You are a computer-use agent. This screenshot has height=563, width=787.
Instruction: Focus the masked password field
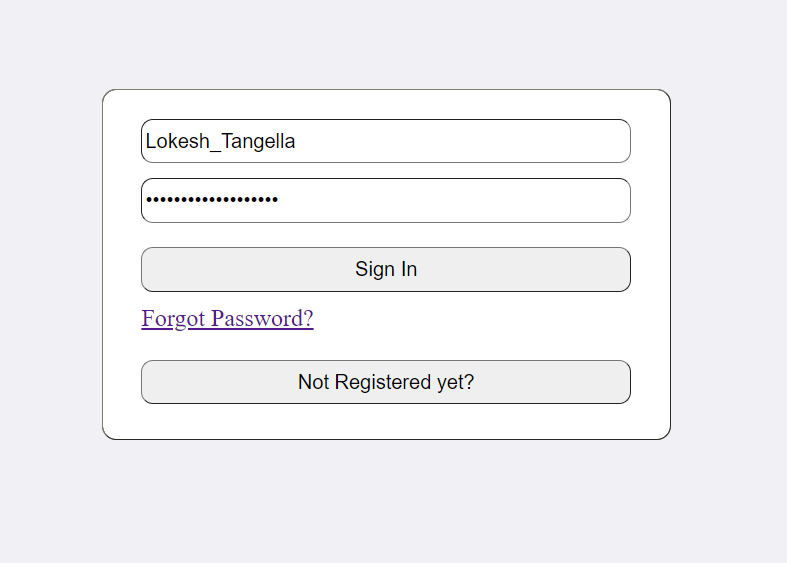[385, 200]
